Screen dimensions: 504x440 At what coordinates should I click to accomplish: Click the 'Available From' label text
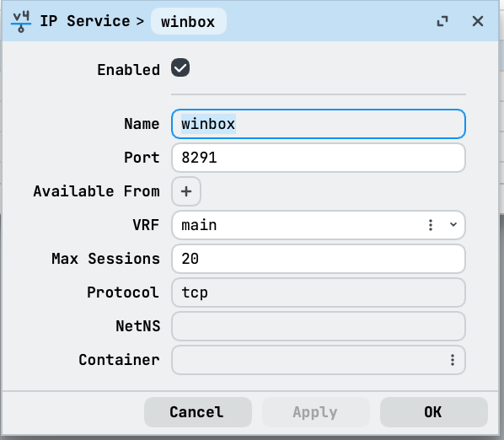(96, 191)
